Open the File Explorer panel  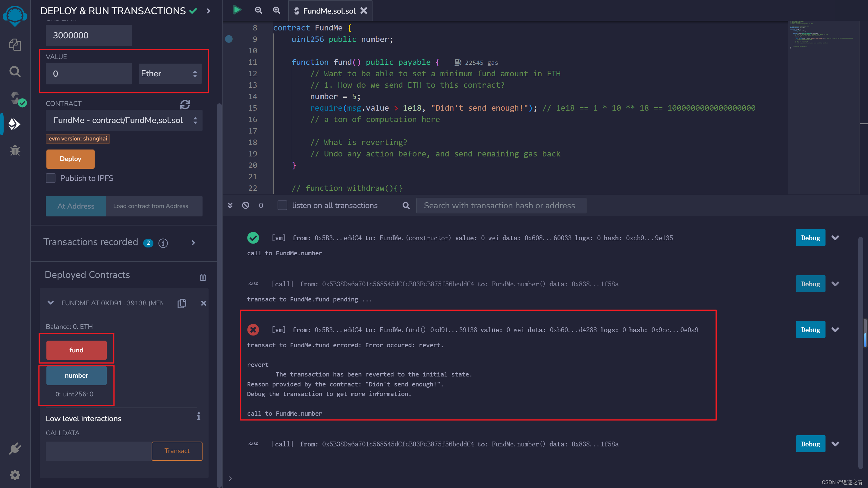15,44
